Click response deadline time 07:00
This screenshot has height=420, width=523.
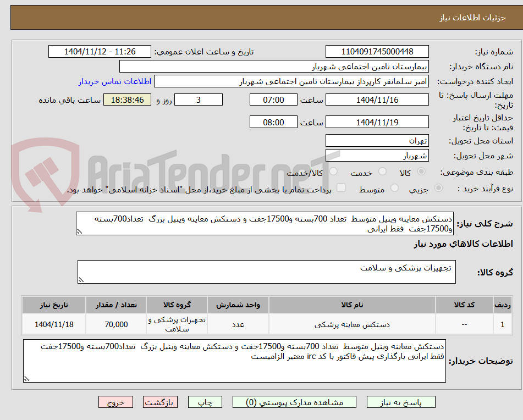(273, 100)
